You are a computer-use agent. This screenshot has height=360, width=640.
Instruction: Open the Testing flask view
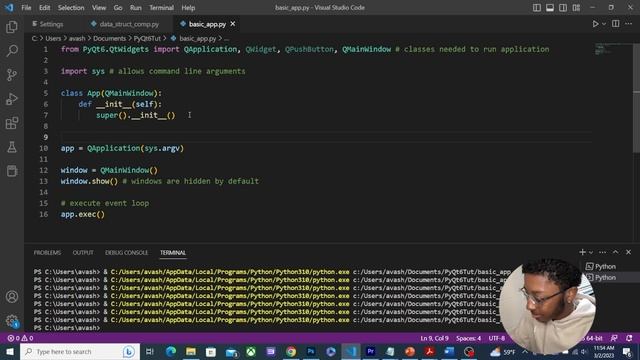[12, 147]
